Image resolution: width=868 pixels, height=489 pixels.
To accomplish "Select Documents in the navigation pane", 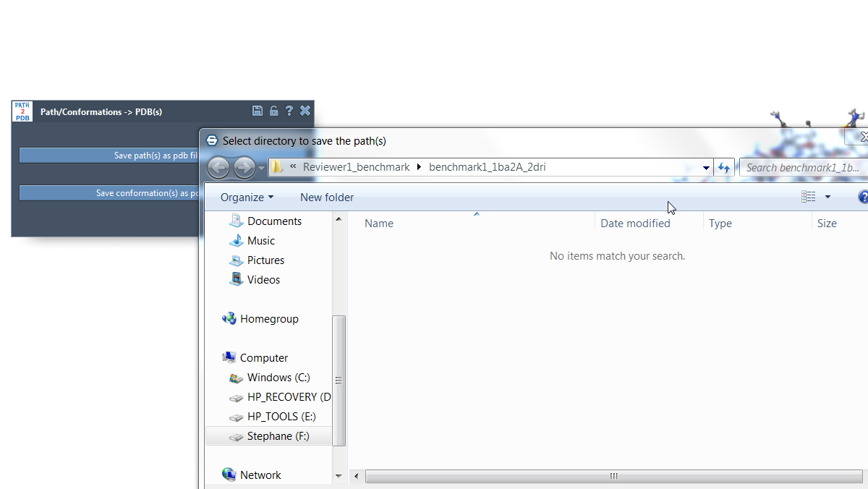I will tap(265, 221).
